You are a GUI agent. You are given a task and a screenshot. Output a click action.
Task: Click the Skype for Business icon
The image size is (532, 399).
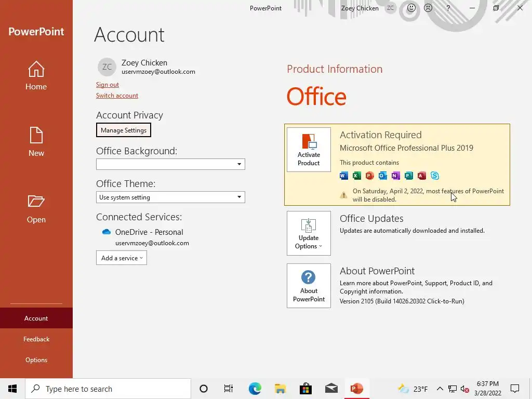(x=435, y=176)
